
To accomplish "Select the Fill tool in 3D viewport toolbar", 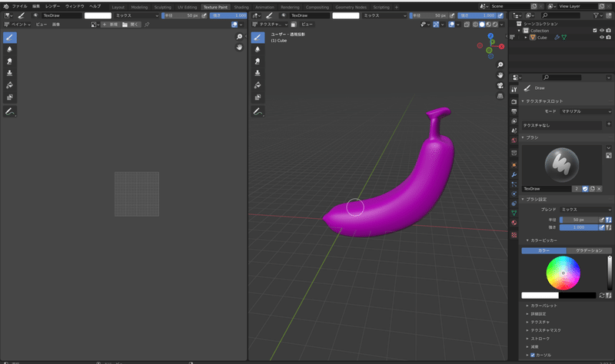I will 258,85.
